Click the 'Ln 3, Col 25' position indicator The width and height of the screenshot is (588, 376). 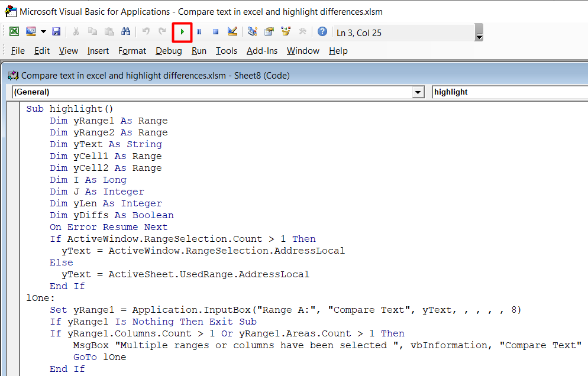[359, 33]
